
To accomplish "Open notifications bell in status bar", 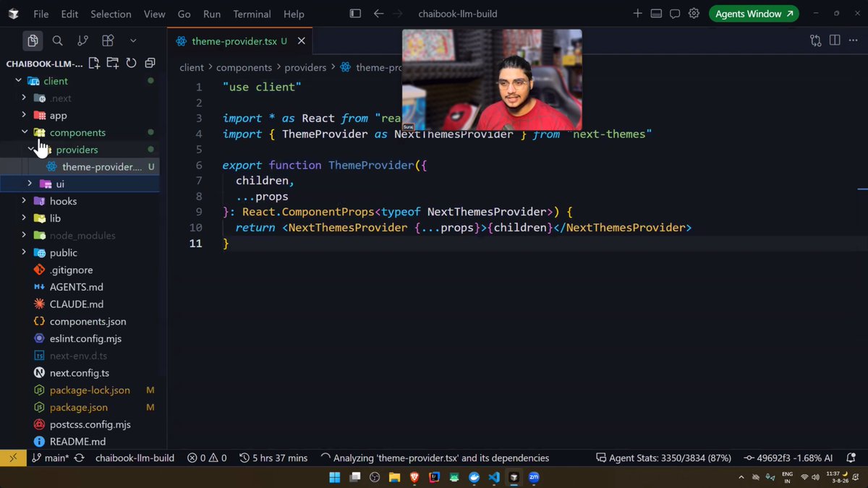I will pos(851,458).
